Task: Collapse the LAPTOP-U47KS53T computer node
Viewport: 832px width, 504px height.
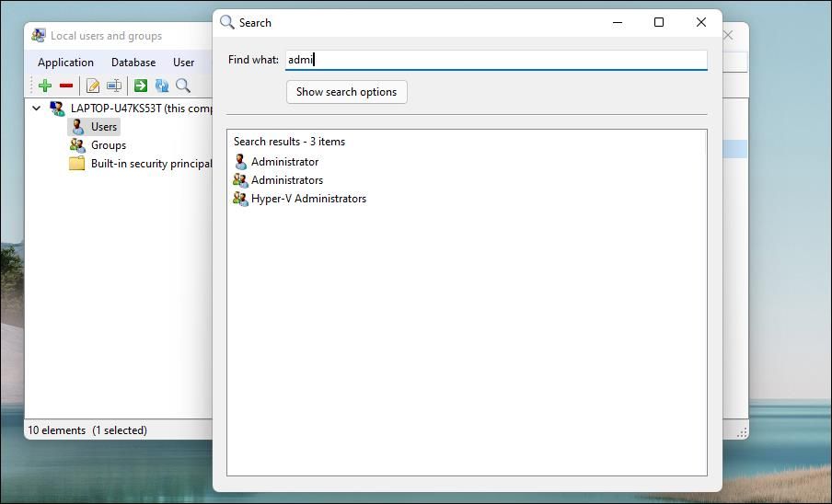Action: [x=37, y=109]
